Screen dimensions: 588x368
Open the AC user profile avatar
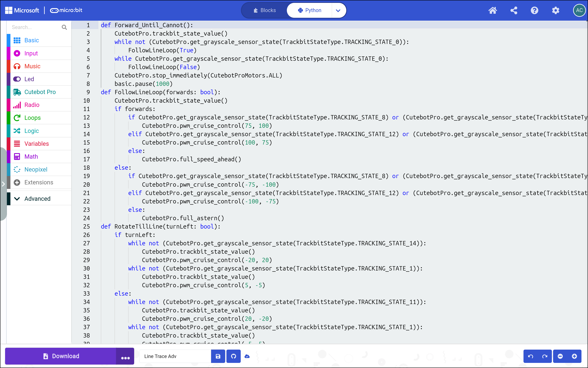pos(579,10)
